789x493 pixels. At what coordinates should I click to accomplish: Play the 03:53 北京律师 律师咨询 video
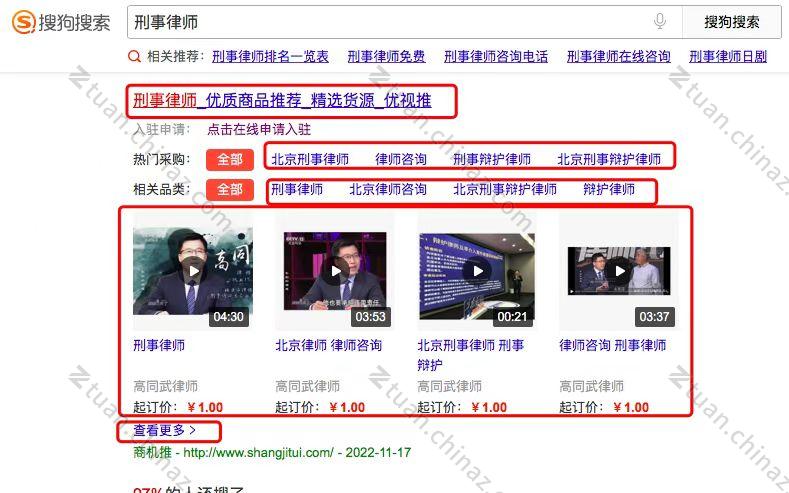point(336,271)
